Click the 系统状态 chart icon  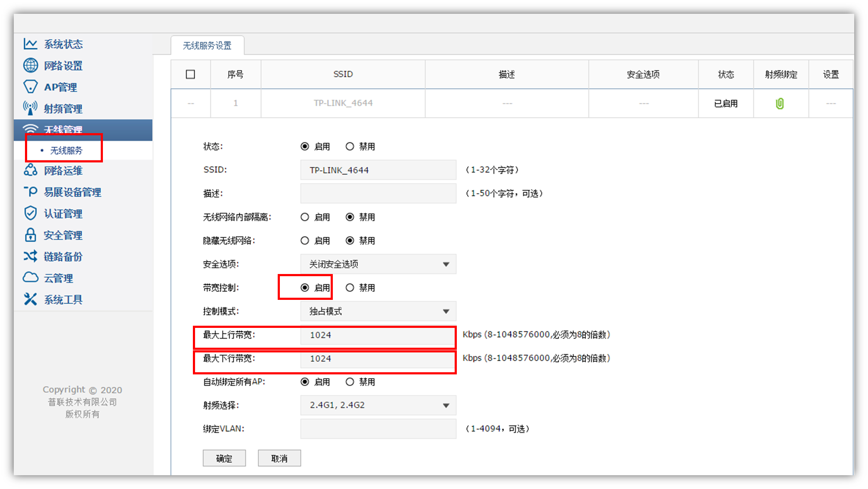(30, 44)
